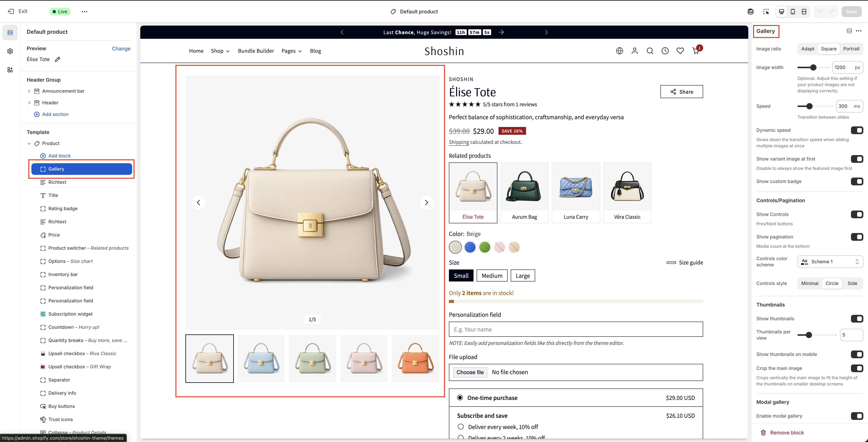
Task: Click Change preview link
Action: (x=121, y=48)
